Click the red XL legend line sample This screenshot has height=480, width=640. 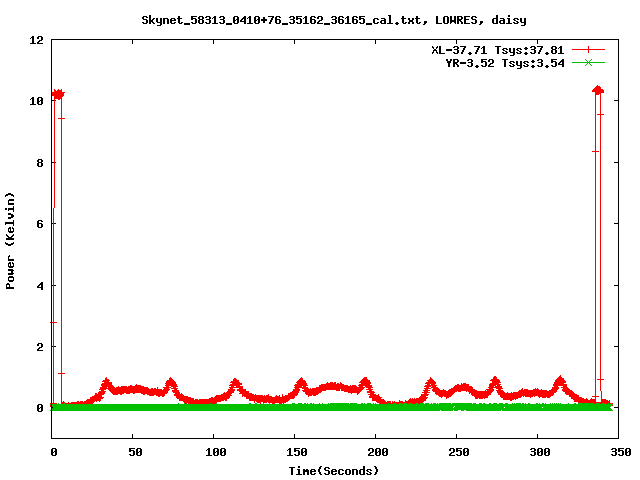coord(588,50)
